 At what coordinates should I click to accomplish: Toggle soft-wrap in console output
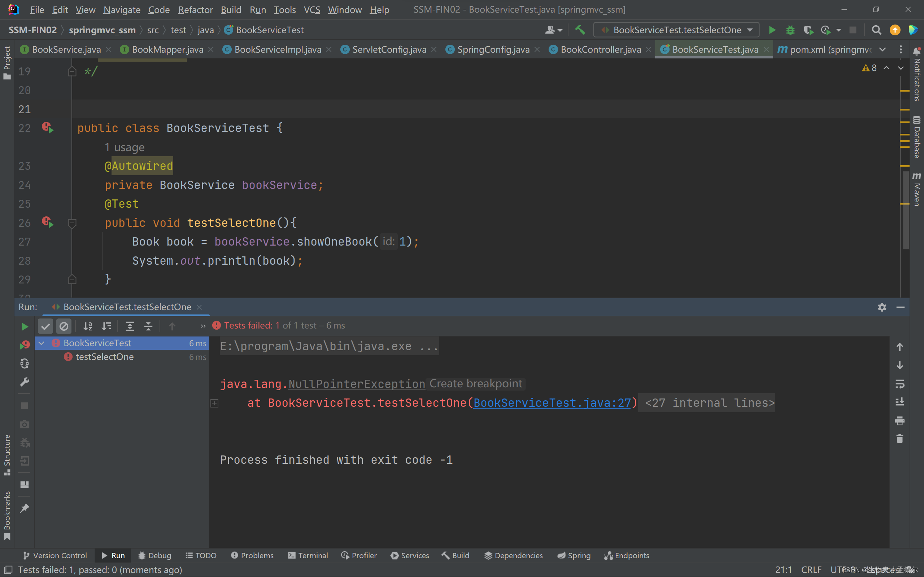899,384
